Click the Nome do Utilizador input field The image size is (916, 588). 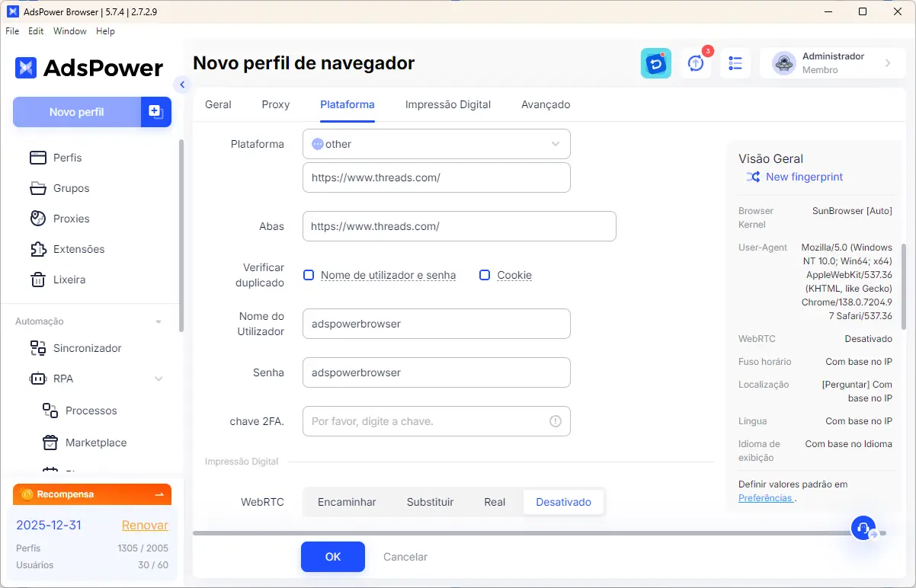[437, 324]
